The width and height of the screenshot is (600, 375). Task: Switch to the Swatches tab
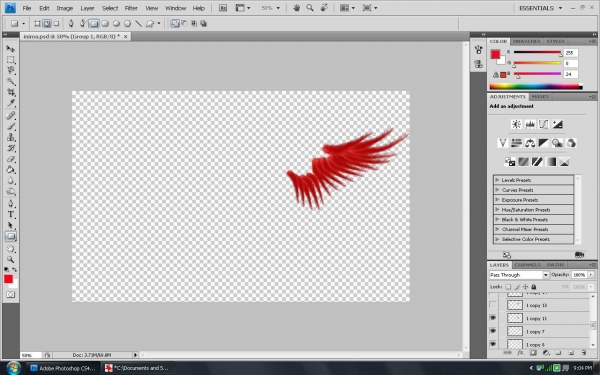[x=526, y=41]
